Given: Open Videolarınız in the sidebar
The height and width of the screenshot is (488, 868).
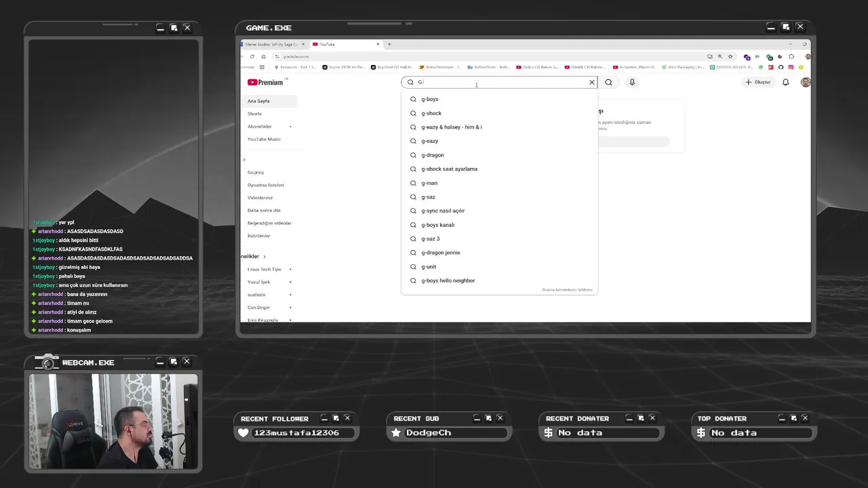Looking at the screenshot, I should (260, 198).
